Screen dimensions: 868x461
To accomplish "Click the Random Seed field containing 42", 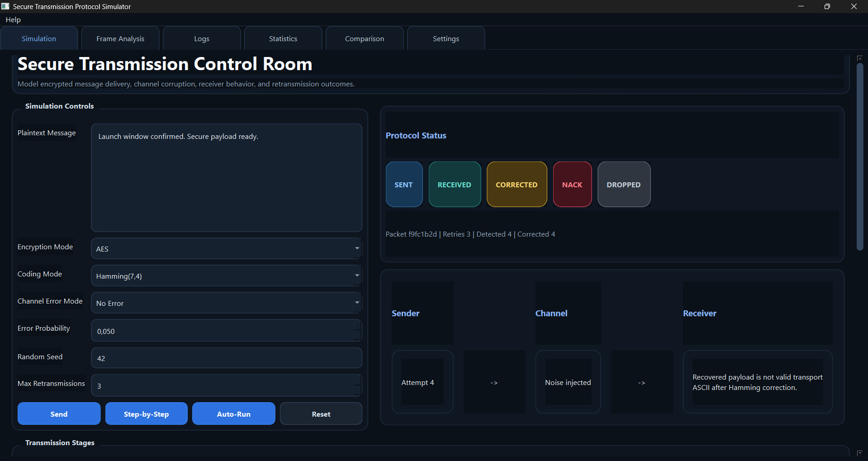I will [x=226, y=358].
